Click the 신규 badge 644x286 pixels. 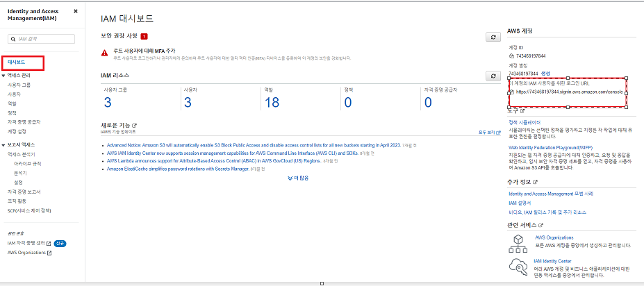[60, 244]
